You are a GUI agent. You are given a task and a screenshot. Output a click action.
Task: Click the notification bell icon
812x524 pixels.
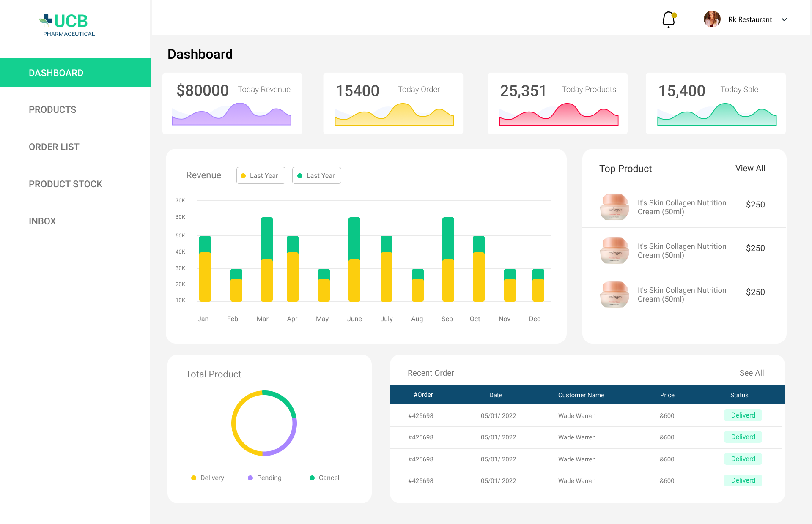click(x=668, y=19)
